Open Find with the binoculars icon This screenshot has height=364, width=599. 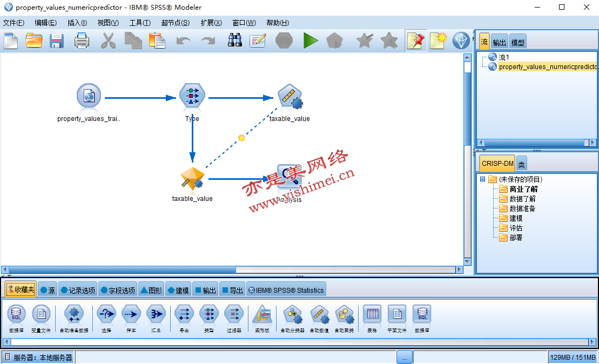[234, 40]
